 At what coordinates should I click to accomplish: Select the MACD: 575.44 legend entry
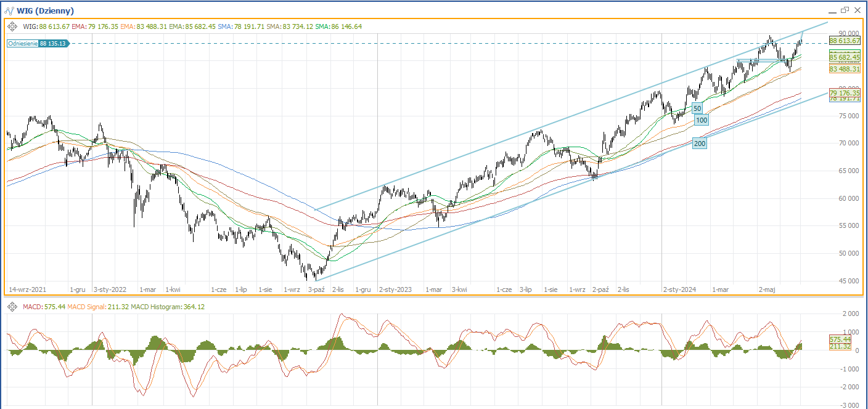(x=44, y=307)
